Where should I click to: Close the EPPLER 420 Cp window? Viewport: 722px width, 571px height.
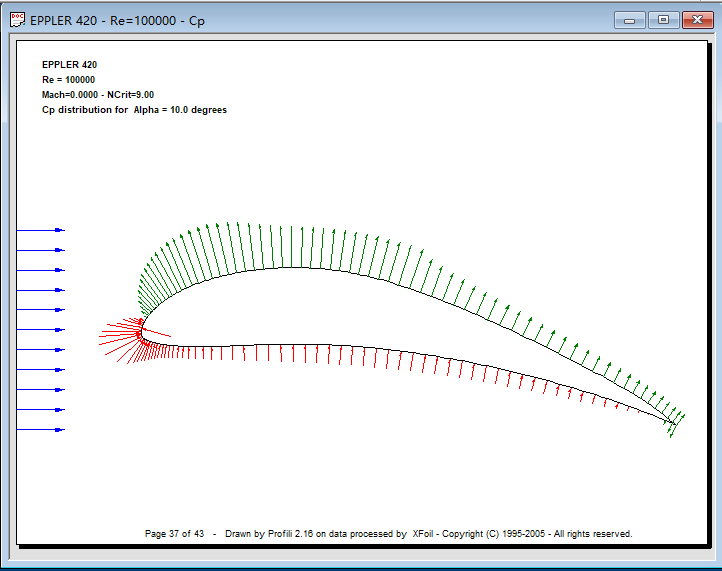pyautogui.click(x=695, y=19)
